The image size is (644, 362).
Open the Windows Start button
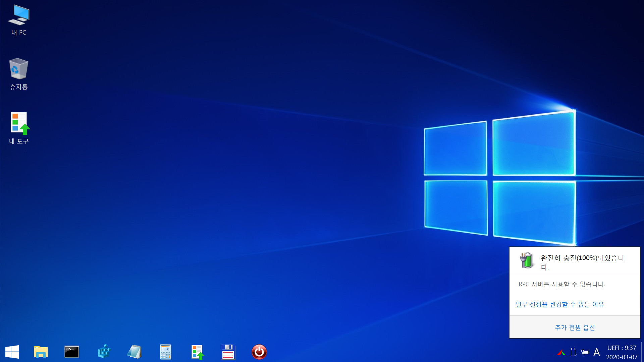click(x=12, y=352)
